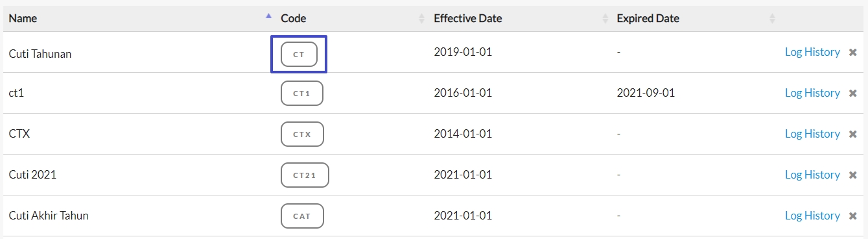Click the CT code badge

[299, 55]
